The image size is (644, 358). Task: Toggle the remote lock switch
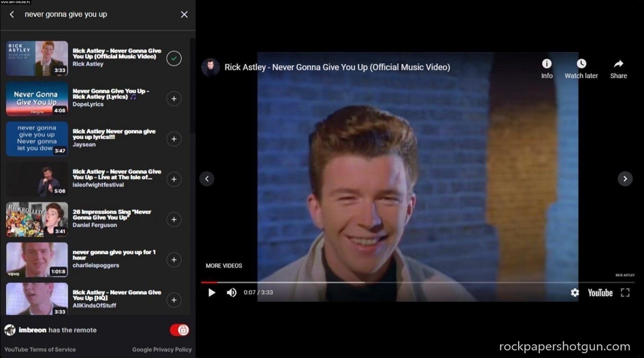(x=180, y=330)
